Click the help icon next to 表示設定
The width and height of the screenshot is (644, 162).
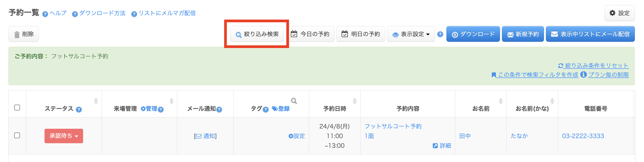coord(440,34)
